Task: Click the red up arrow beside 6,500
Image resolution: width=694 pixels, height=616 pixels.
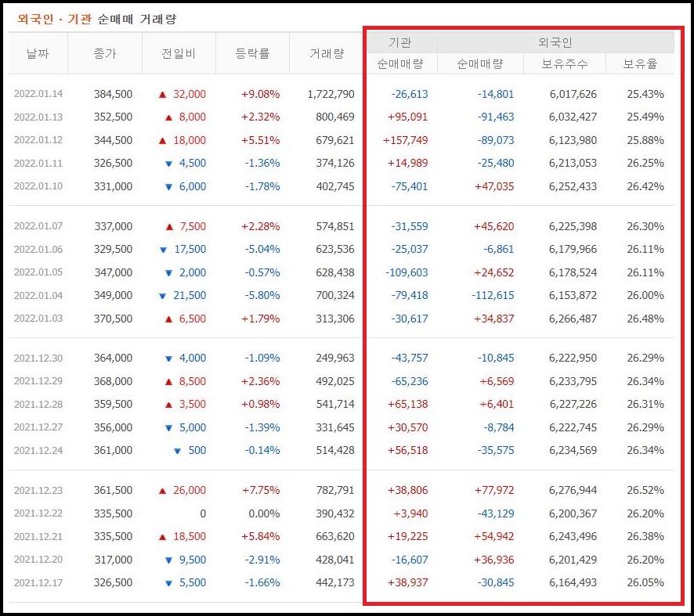Action: coord(168,319)
